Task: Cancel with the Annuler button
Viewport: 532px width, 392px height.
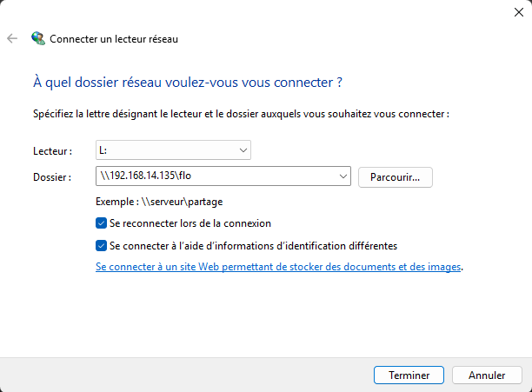Action: tap(487, 375)
